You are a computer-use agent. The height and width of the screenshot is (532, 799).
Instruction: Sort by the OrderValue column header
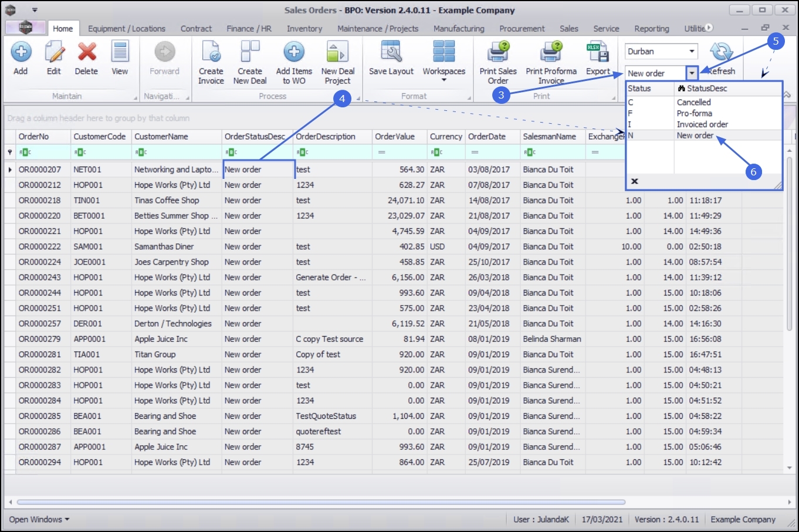coord(399,137)
